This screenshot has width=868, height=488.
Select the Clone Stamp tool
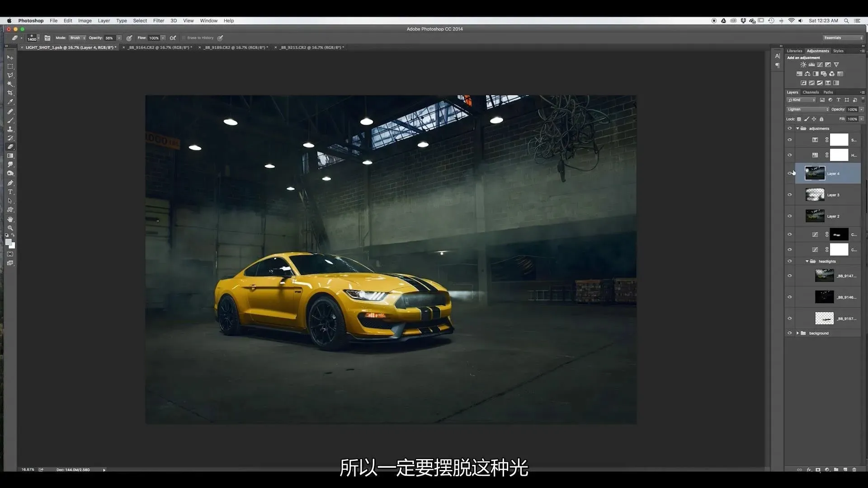tap(10, 129)
